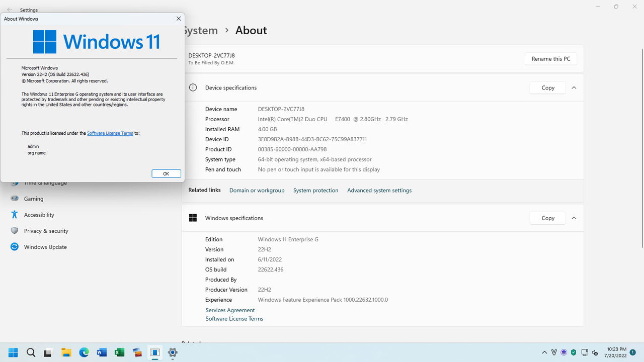Viewport: 644px width, 362px height.
Task: Open the Photos app taskbar icon
Action: tap(137, 352)
